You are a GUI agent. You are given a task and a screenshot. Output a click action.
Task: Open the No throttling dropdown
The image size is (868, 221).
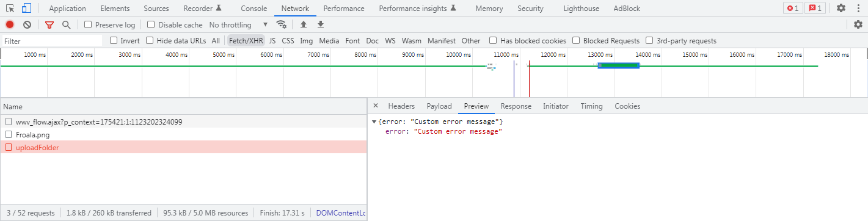(238, 25)
